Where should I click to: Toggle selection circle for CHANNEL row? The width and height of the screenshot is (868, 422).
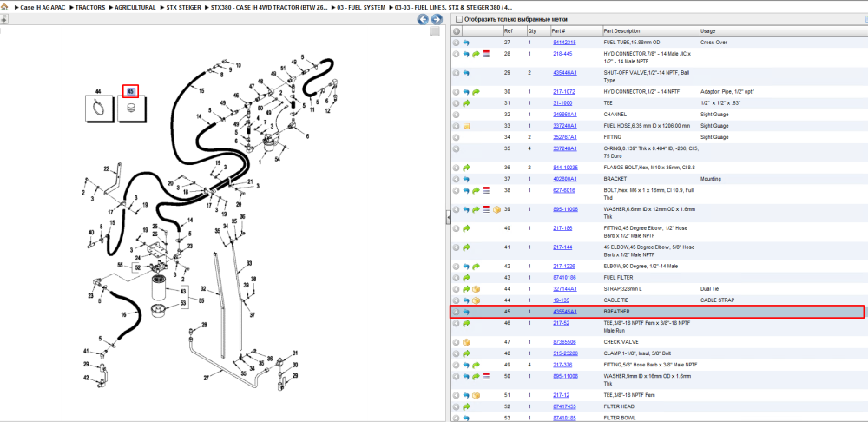tap(457, 115)
